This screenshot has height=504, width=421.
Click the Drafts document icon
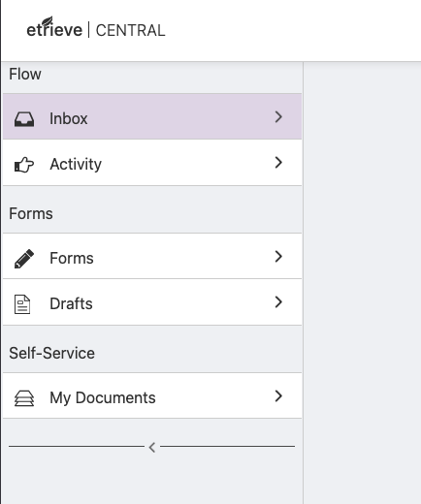[22, 304]
